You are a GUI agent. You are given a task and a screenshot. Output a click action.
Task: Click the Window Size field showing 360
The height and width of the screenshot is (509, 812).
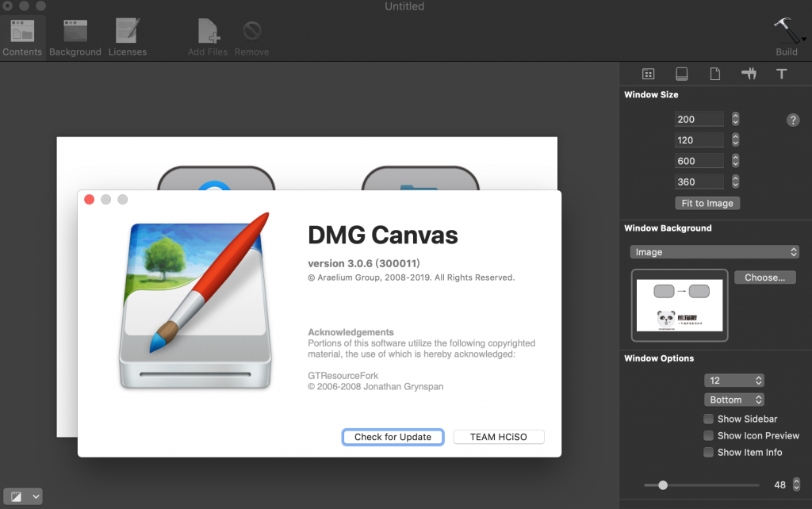click(699, 182)
